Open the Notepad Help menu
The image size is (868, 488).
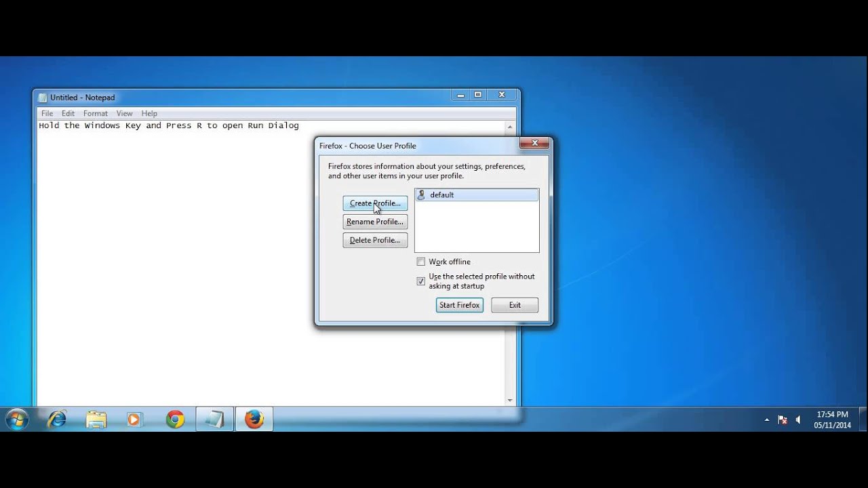click(x=149, y=113)
